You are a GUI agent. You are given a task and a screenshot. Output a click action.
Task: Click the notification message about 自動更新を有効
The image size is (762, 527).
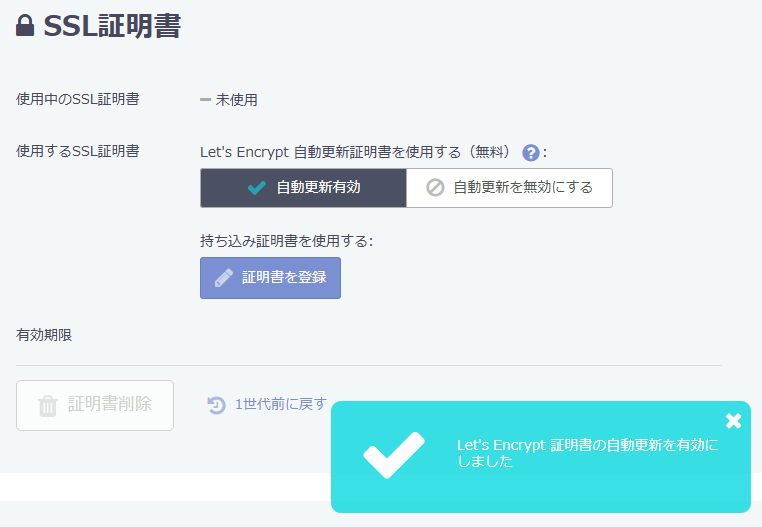tap(587, 453)
